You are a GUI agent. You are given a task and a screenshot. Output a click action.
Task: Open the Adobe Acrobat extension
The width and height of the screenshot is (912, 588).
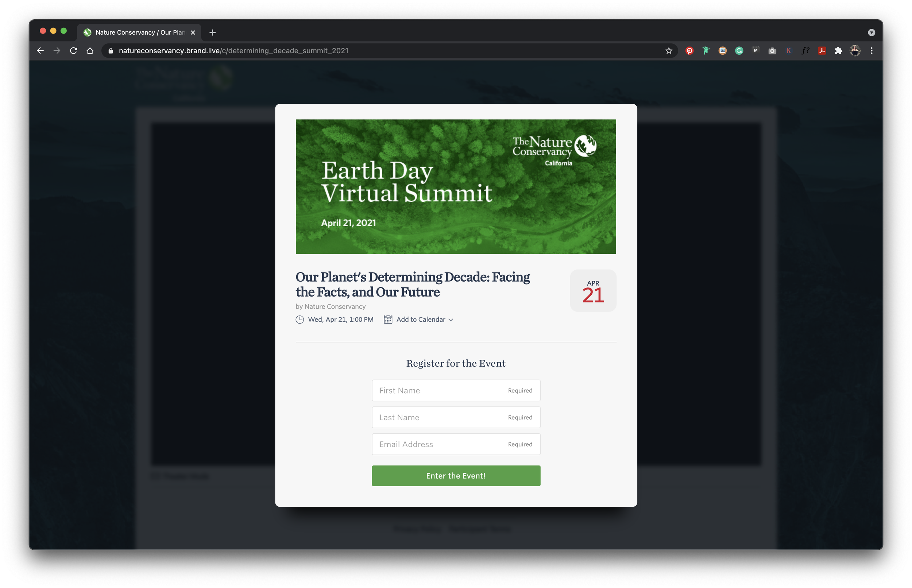(x=822, y=51)
